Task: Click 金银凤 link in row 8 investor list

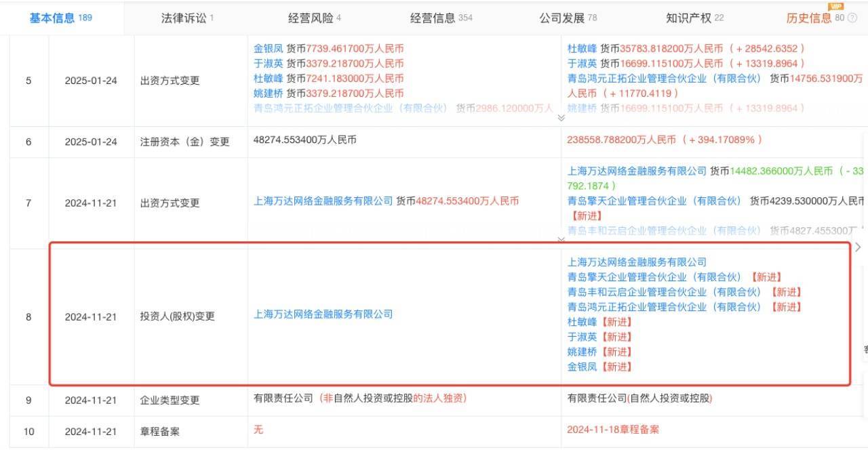Action: click(x=583, y=367)
